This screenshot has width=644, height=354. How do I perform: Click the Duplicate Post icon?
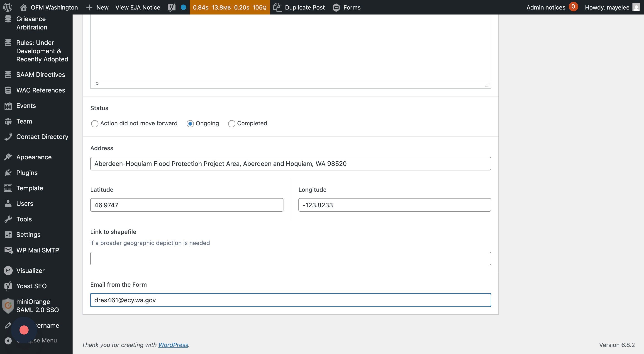(x=278, y=7)
